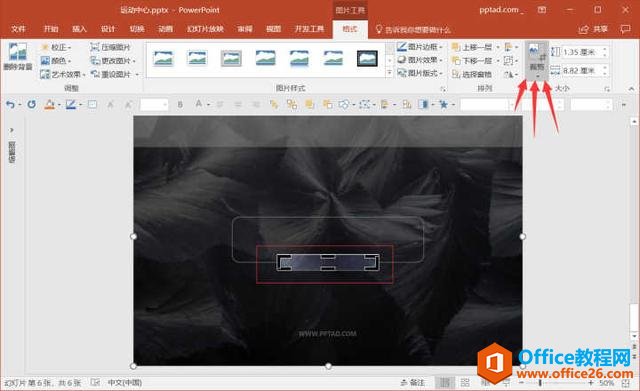This screenshot has width=640, height=391.
Task: Open the Color (颜色) dropdown
Action: tap(56, 61)
